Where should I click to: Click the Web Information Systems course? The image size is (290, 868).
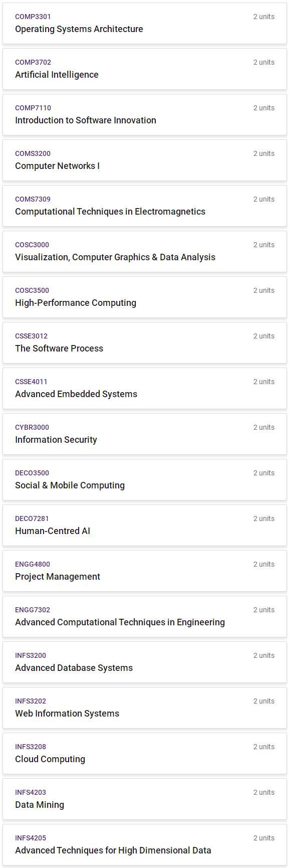click(145, 708)
